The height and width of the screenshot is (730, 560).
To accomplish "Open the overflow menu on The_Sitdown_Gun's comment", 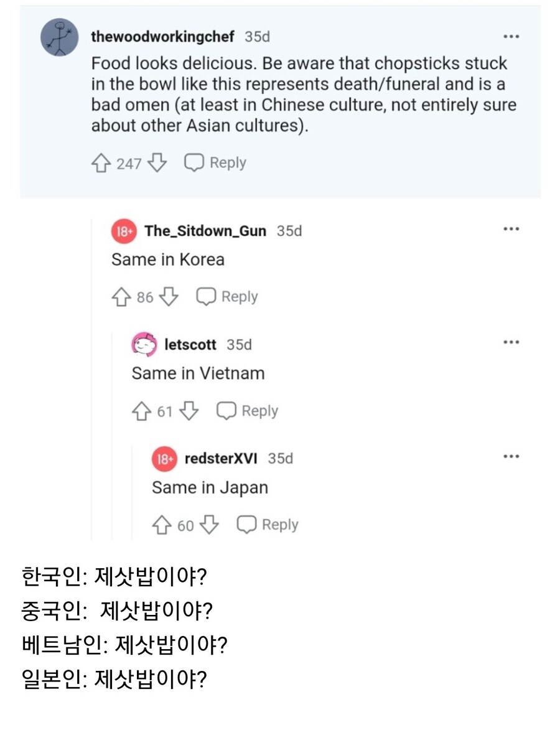I will click(511, 228).
